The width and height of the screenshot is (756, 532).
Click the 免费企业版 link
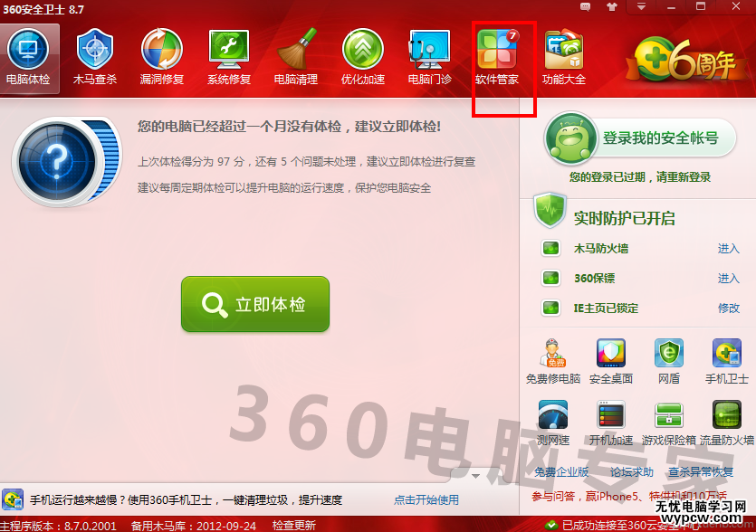561,471
